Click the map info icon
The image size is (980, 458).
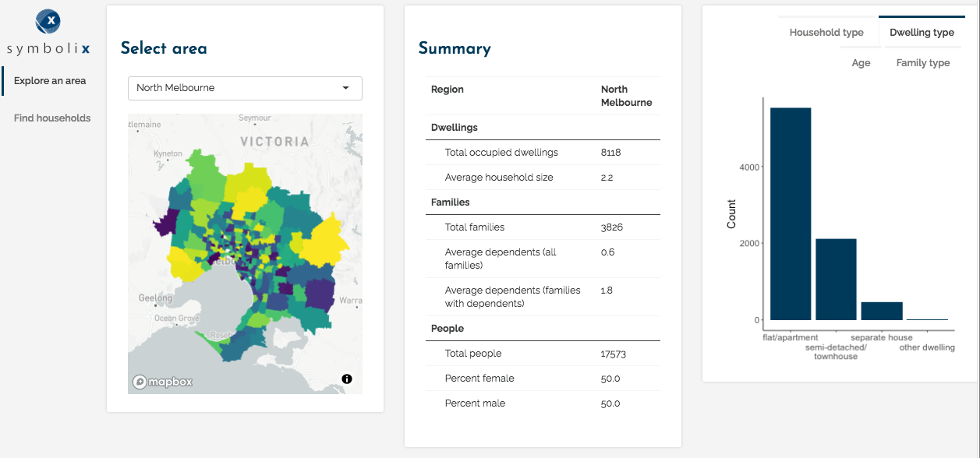coord(347,379)
